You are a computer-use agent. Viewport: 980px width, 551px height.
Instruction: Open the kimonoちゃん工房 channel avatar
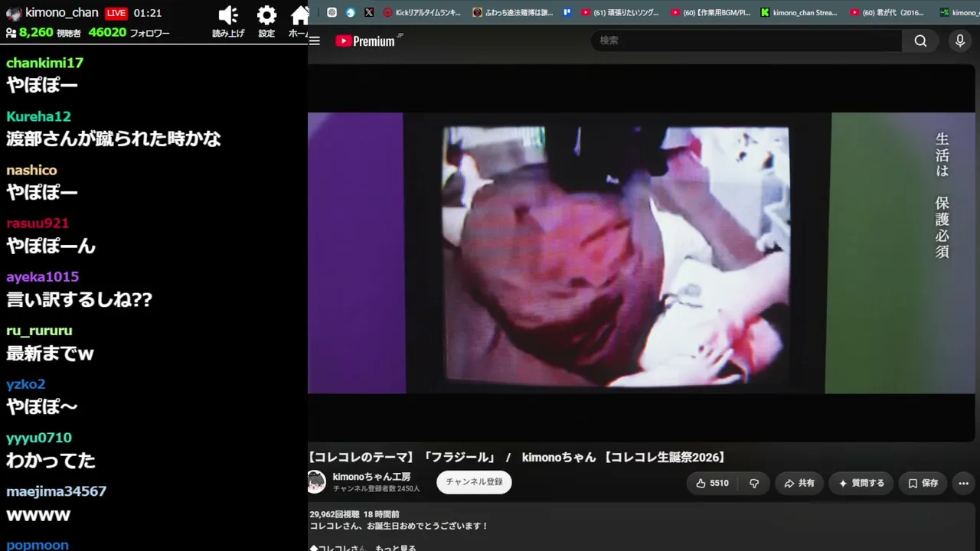(x=316, y=482)
